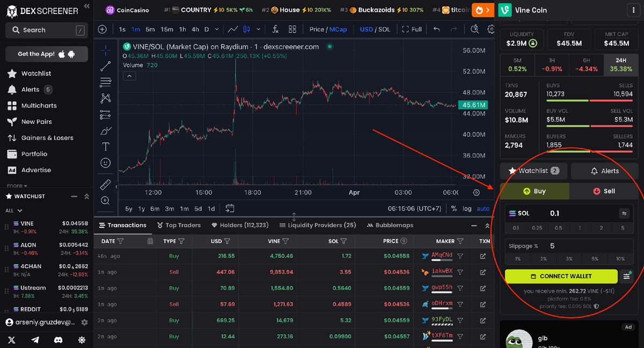The image size is (644, 348).
Task: Switch to Buy mode
Action: 535,191
